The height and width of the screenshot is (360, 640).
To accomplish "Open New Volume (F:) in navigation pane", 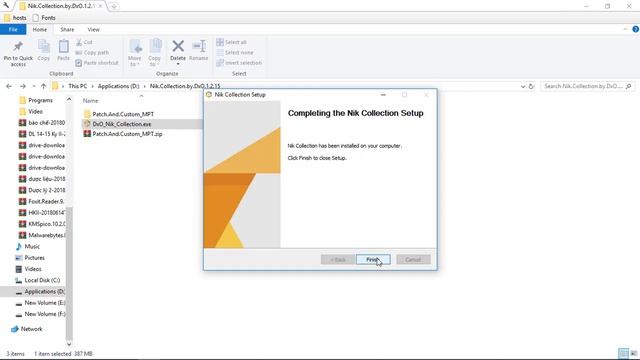I will tap(40, 314).
